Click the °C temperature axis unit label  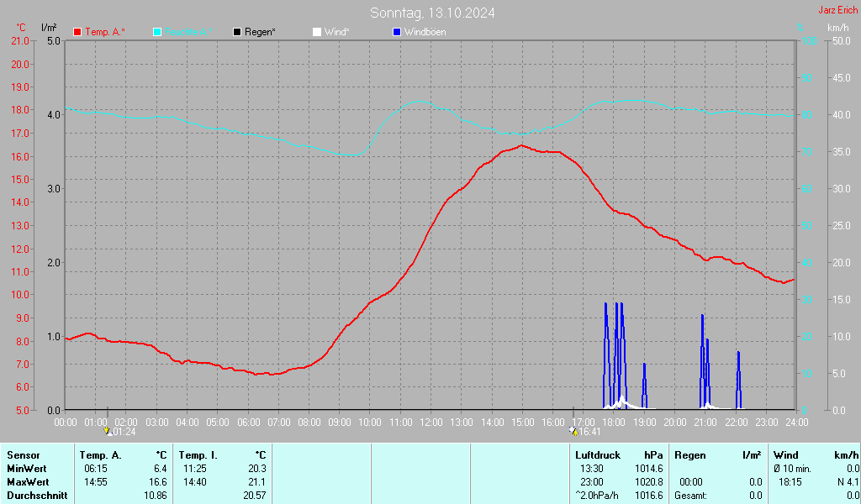pyautogui.click(x=21, y=28)
